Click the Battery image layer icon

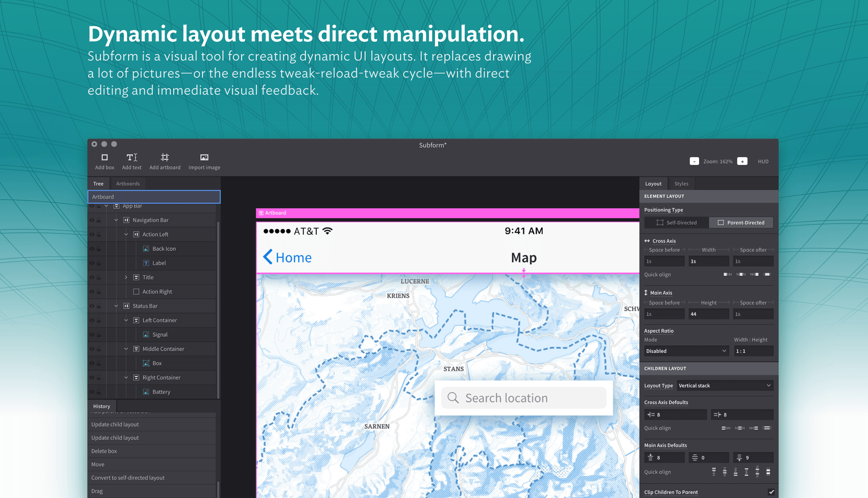146,392
